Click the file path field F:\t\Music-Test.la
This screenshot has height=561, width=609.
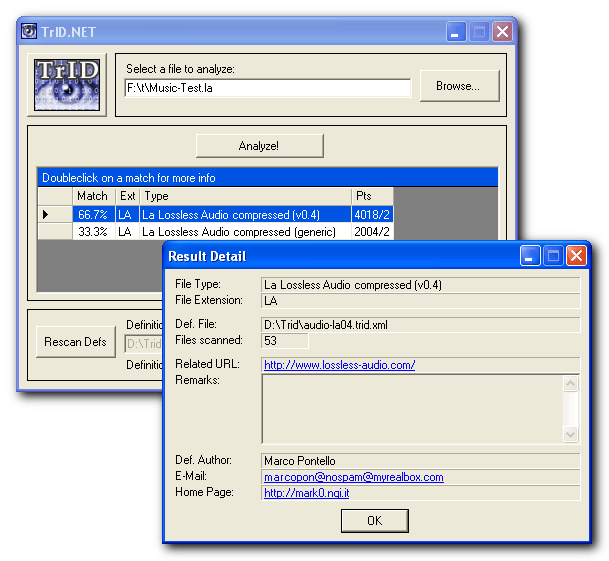click(268, 88)
